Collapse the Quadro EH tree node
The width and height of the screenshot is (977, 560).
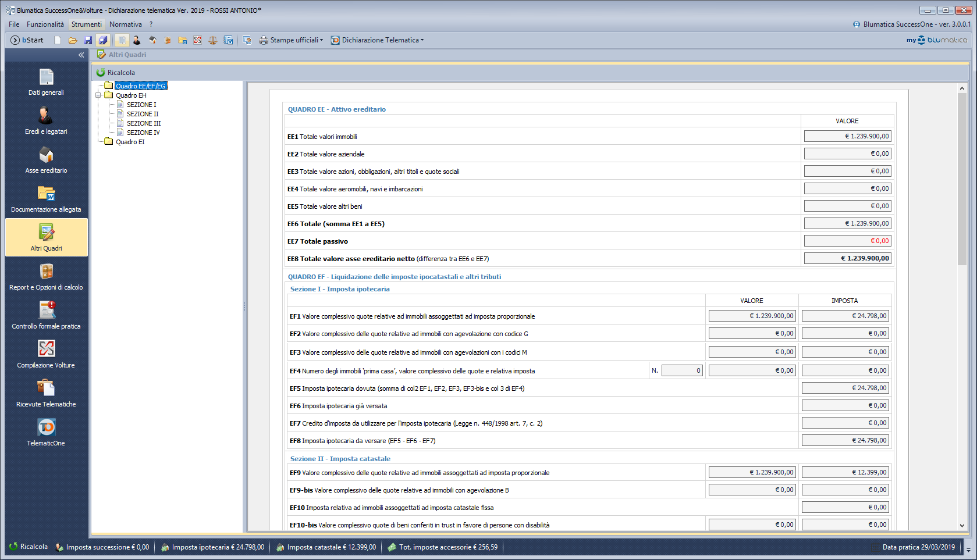98,95
